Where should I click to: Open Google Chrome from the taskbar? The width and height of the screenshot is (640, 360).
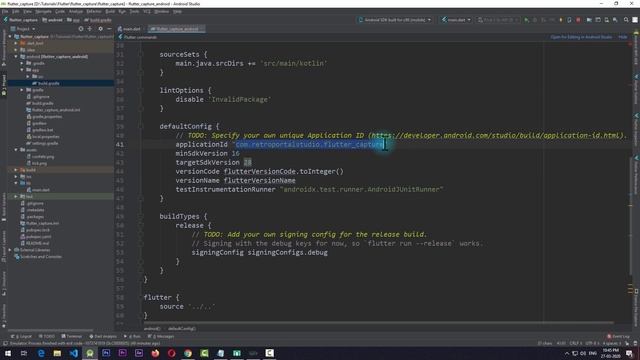click(188, 353)
